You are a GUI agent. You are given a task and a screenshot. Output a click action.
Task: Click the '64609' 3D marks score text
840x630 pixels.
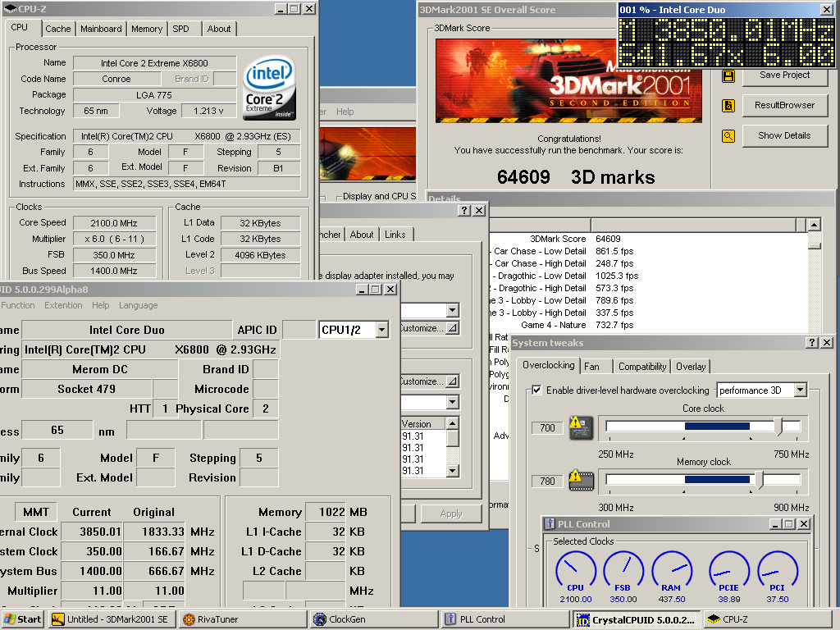pyautogui.click(x=523, y=177)
